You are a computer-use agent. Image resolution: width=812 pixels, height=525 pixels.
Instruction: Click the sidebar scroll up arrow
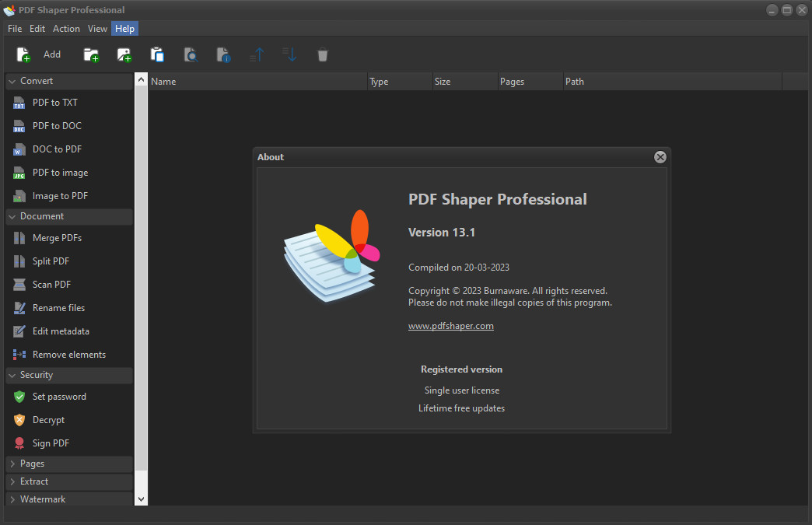click(x=141, y=79)
